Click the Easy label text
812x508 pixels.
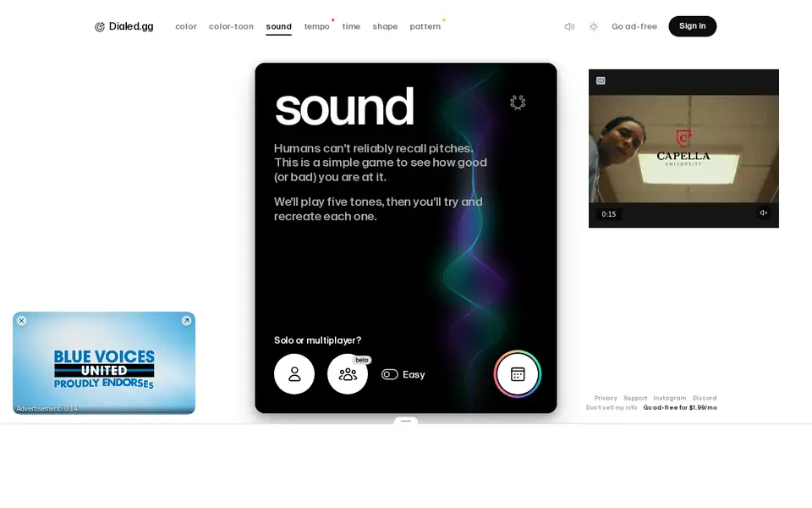414,374
